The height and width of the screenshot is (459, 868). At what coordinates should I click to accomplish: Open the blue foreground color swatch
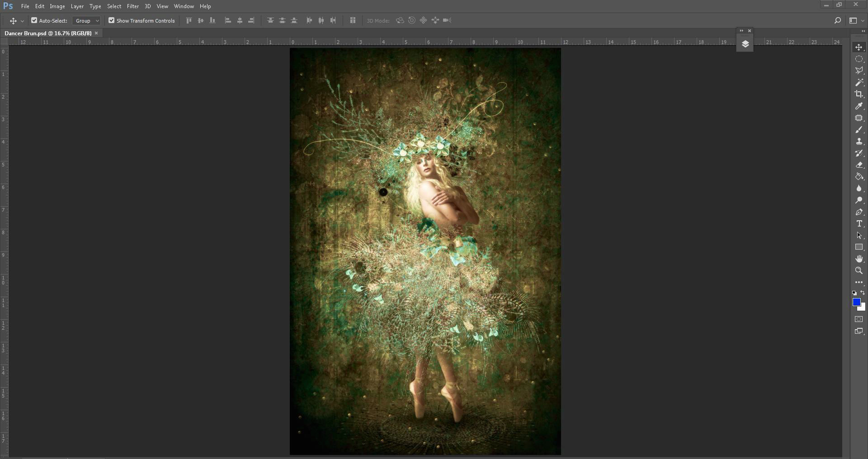click(x=856, y=302)
